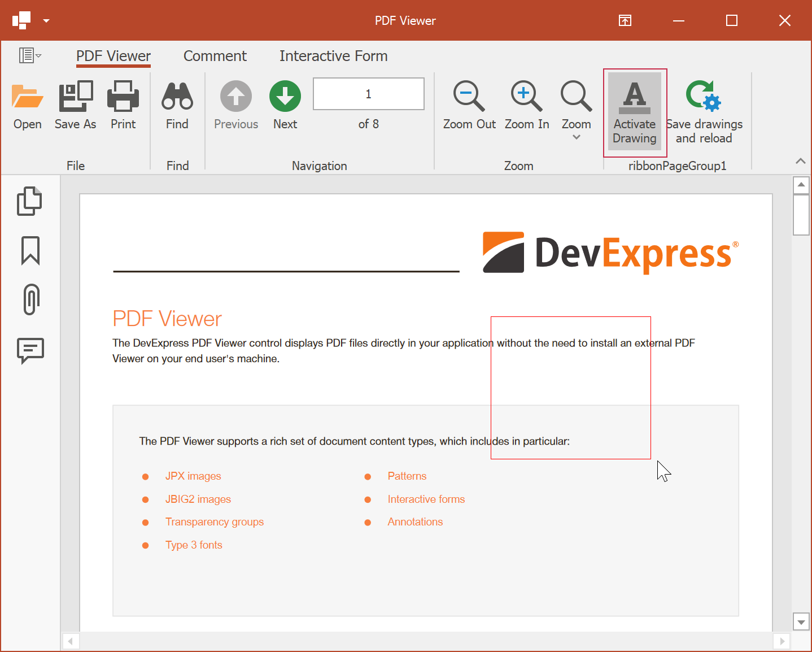Image resolution: width=812 pixels, height=652 pixels.
Task: Open the Interactive Form tab
Action: pos(333,56)
